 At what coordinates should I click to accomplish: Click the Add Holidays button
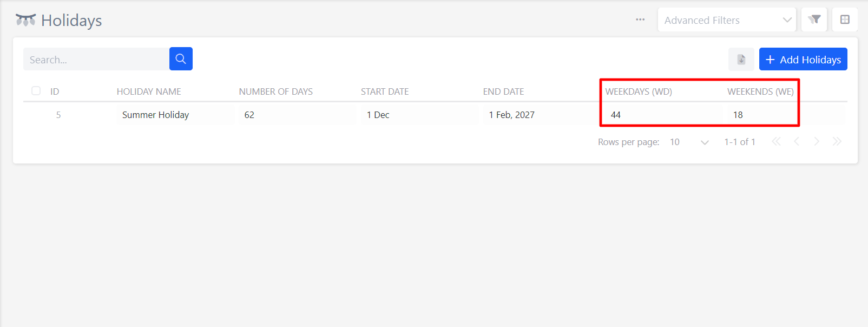coord(803,59)
